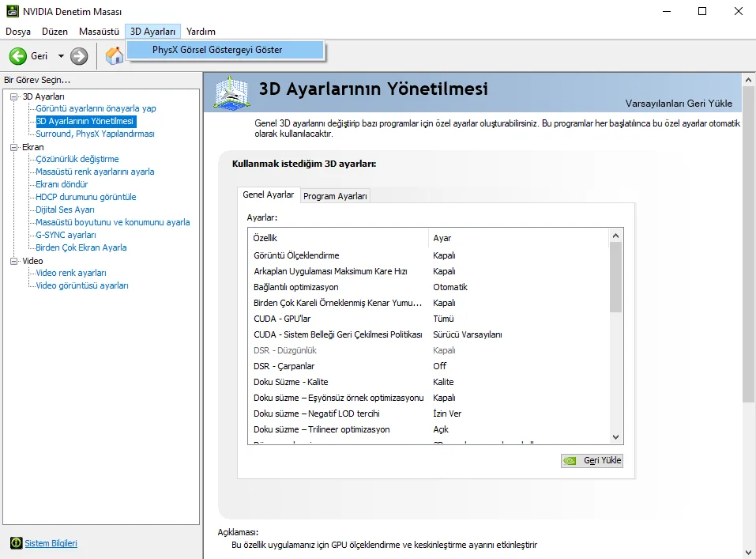Select Arkaplan Uygulaması Maksimum Kare Hızı row

(x=429, y=271)
